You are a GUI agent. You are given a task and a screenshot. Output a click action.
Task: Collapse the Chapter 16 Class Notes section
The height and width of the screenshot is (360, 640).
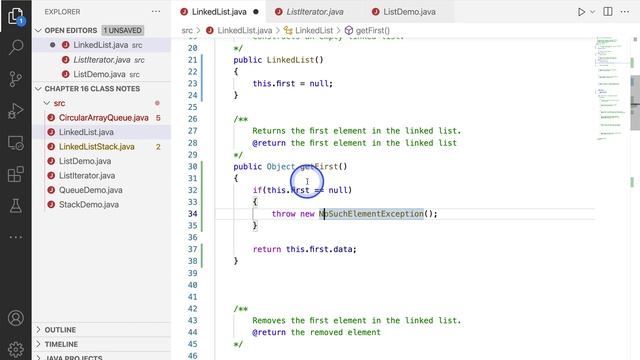point(39,89)
